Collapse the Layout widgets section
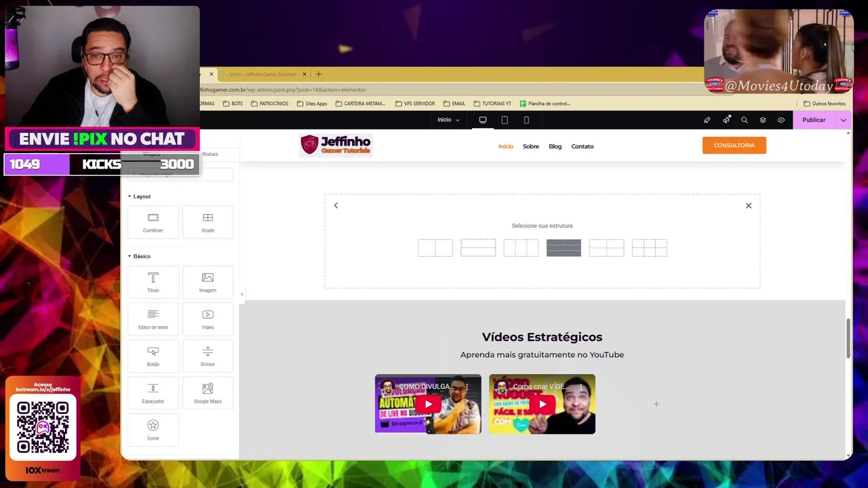Image resolution: width=868 pixels, height=488 pixels. tap(140, 197)
